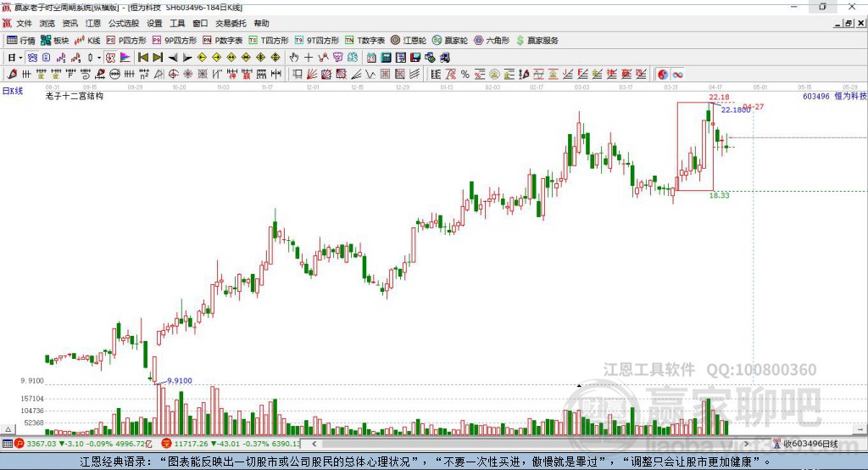The height and width of the screenshot is (470, 868).
Task: Open the P四方形 tool
Action: [126, 41]
